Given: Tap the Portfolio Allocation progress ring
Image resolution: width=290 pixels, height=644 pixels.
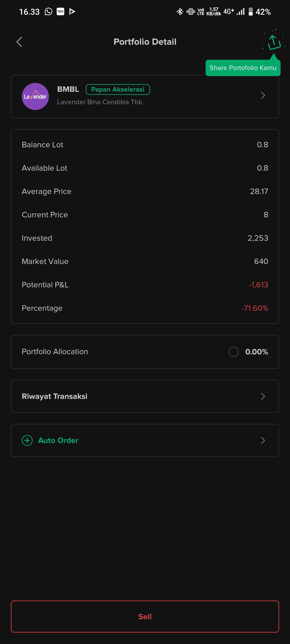Looking at the screenshot, I should [233, 352].
